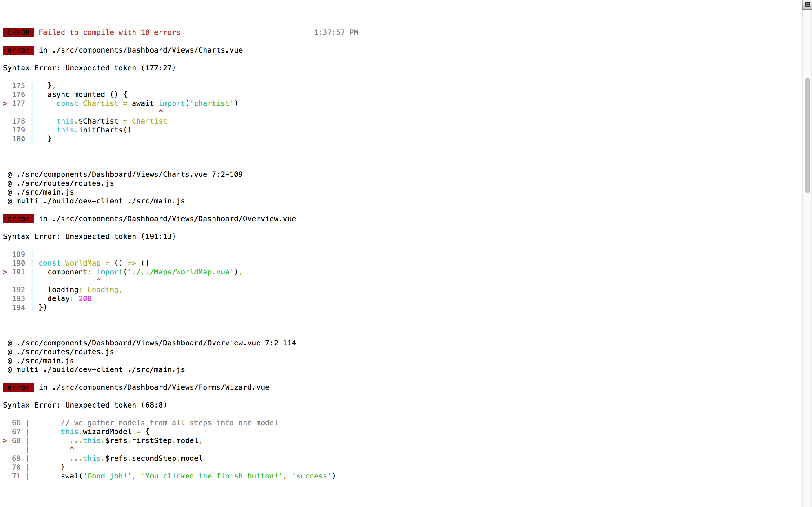This screenshot has width=812, height=507.
Task: Click the red arrow marker at line 68
Action: 5,440
